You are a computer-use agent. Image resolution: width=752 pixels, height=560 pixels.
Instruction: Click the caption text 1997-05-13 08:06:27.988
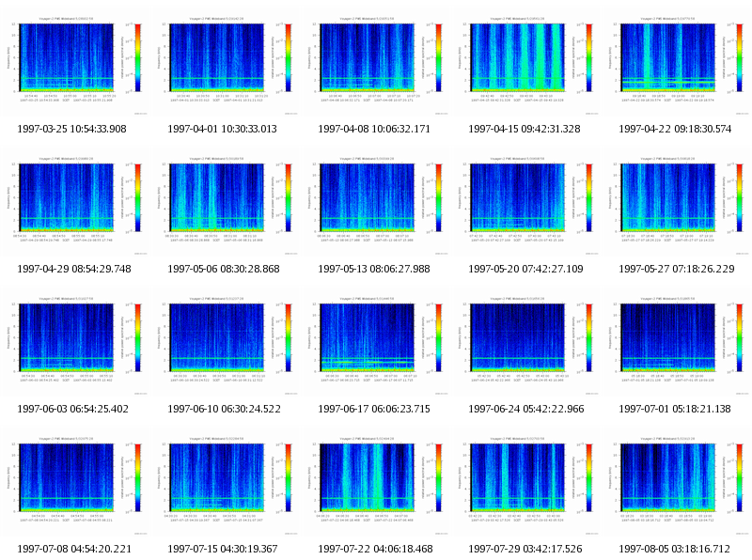pyautogui.click(x=373, y=269)
